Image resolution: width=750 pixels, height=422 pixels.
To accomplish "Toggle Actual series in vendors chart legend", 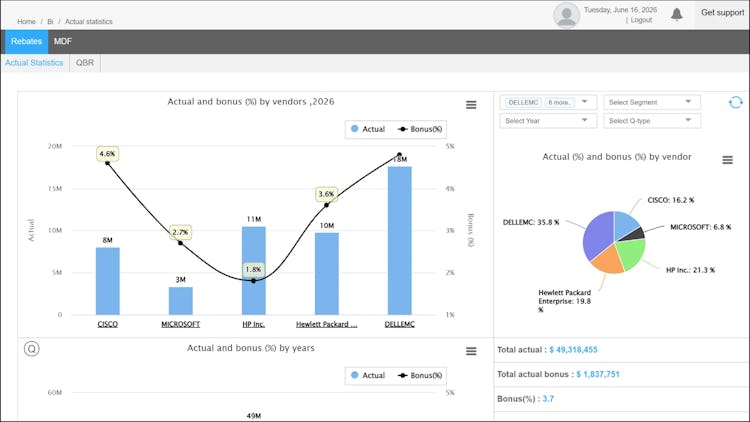I will 368,129.
